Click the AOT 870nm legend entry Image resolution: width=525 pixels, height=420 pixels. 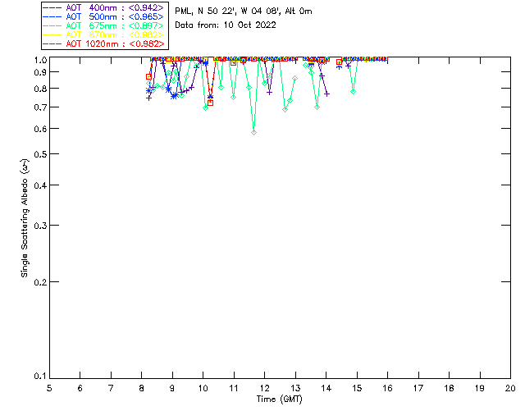(x=103, y=34)
